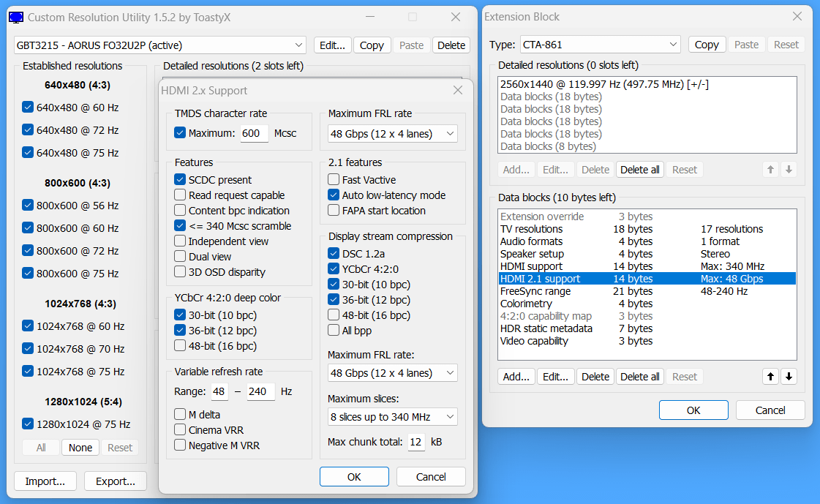
Task: Move the selected data block up
Action: (770, 377)
